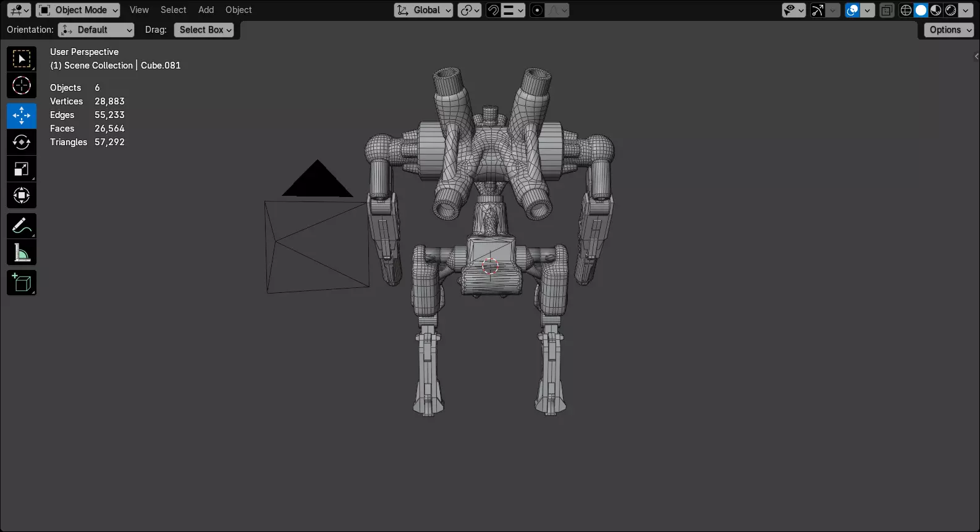
Task: Click the black pyramid object
Action: coord(318,179)
